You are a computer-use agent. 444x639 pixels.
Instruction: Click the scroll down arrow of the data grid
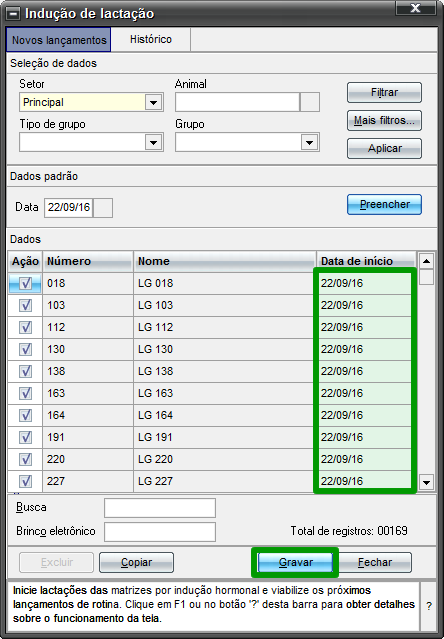click(426, 483)
